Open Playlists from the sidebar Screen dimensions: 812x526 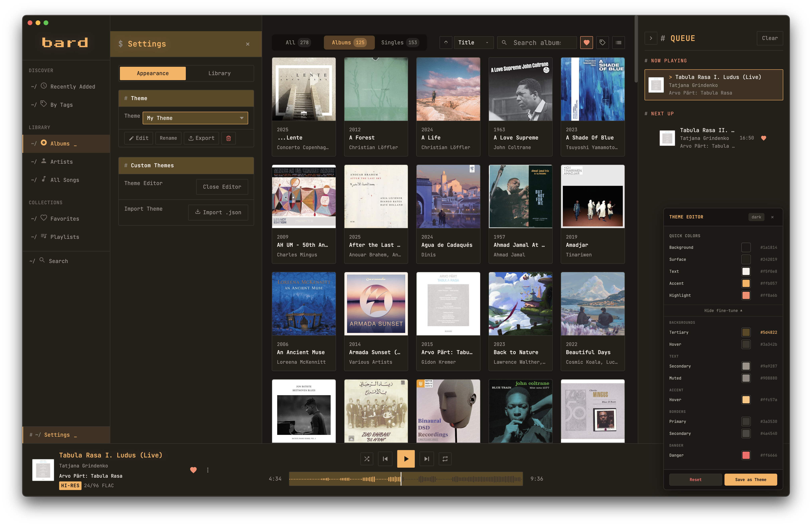pyautogui.click(x=65, y=237)
